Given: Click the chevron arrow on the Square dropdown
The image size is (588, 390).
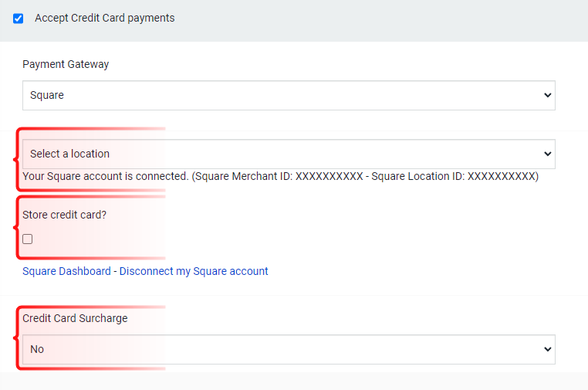Looking at the screenshot, I should click(x=548, y=95).
